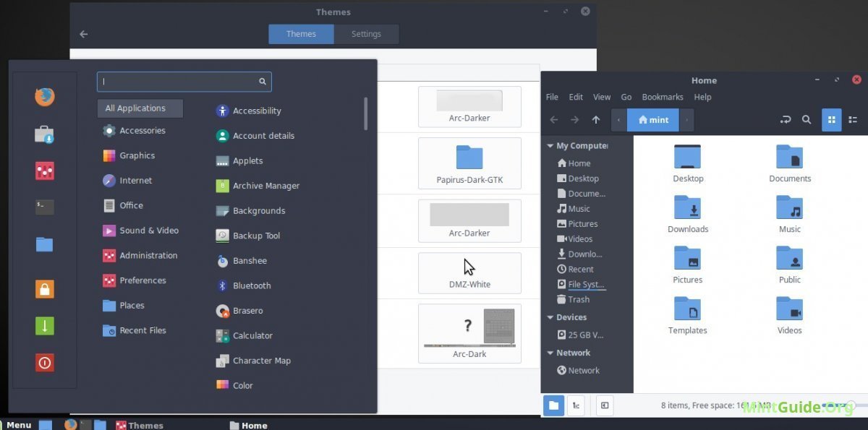
Task: Open File System in Home sidebar
Action: click(581, 285)
